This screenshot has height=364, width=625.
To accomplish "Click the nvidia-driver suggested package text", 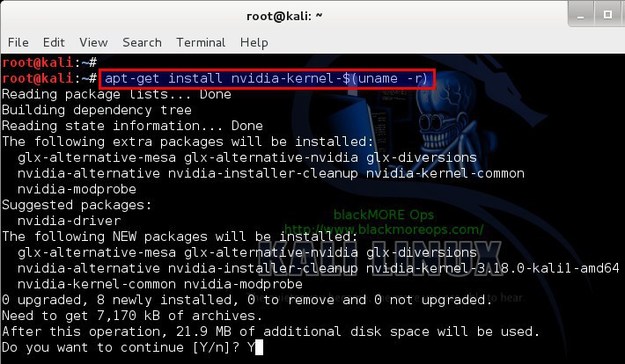I will pyautogui.click(x=69, y=221).
